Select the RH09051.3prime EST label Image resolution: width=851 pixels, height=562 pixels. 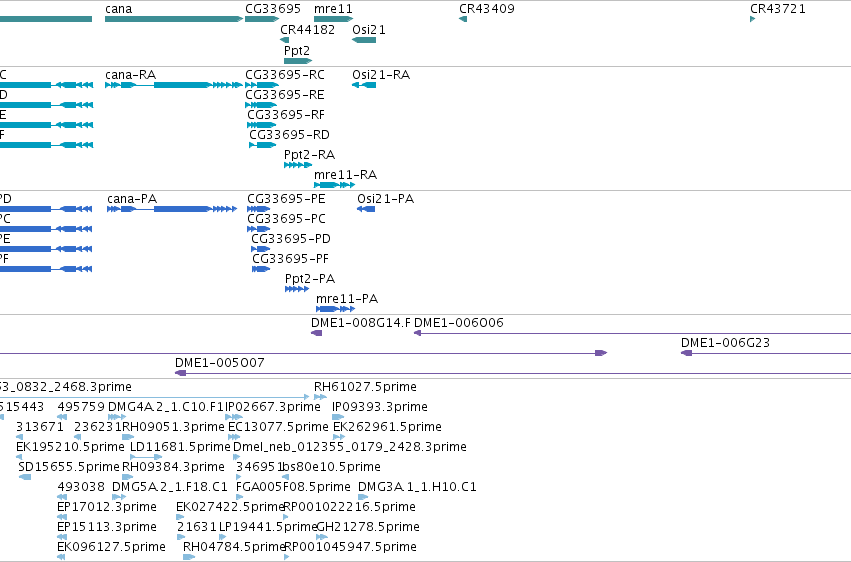[173, 427]
